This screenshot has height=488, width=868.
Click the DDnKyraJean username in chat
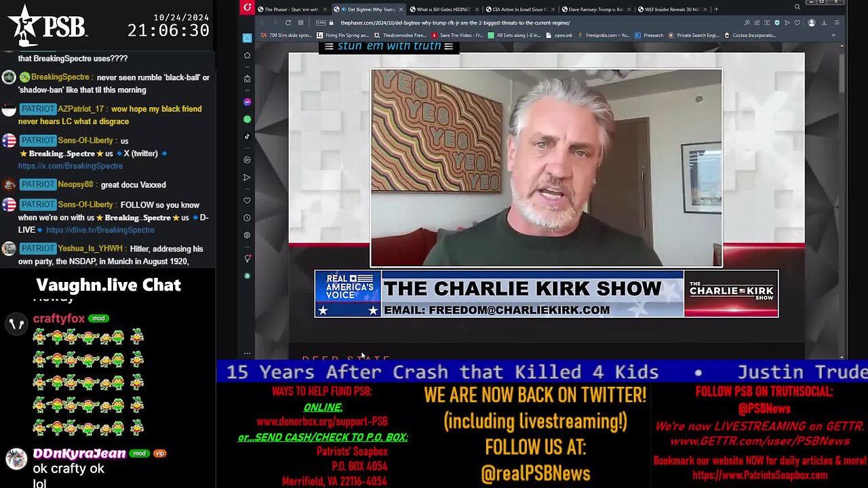tap(79, 453)
